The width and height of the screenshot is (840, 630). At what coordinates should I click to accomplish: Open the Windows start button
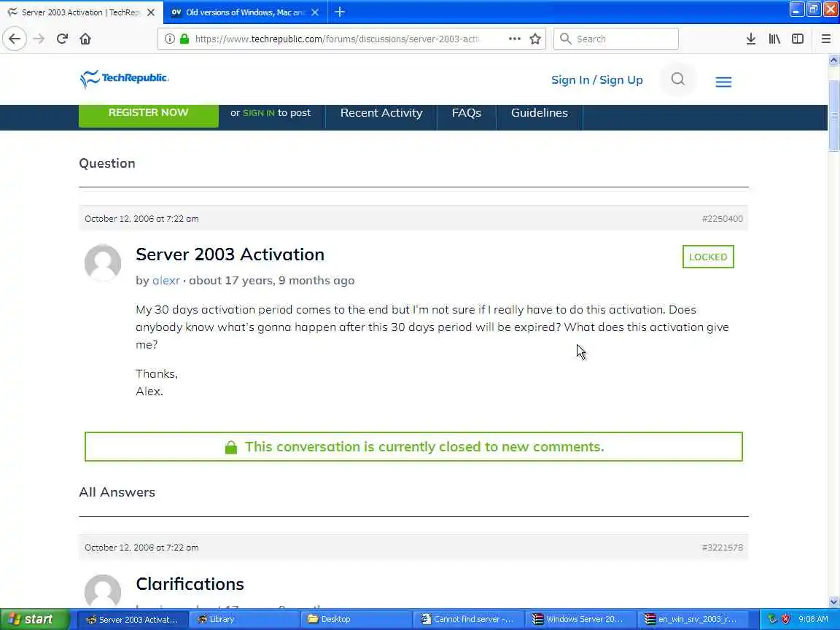(34, 619)
